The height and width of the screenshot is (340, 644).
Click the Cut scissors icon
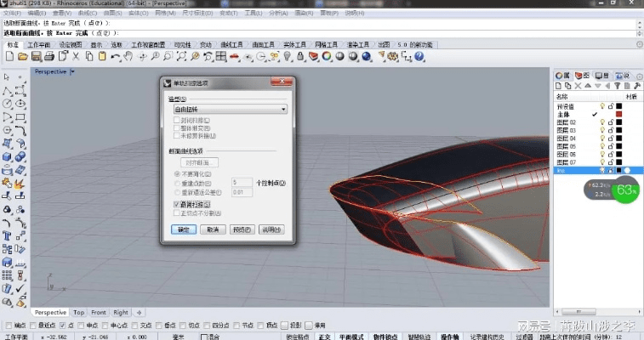[77, 56]
